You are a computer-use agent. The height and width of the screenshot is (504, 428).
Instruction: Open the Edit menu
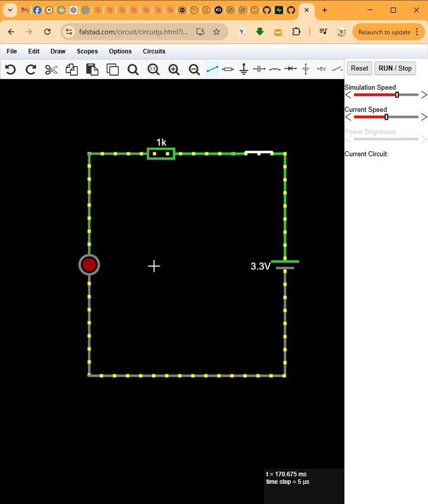[34, 51]
